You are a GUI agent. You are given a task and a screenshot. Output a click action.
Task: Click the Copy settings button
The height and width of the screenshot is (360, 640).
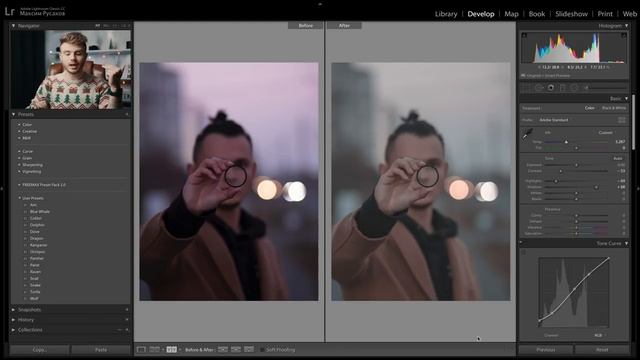[x=40, y=350]
